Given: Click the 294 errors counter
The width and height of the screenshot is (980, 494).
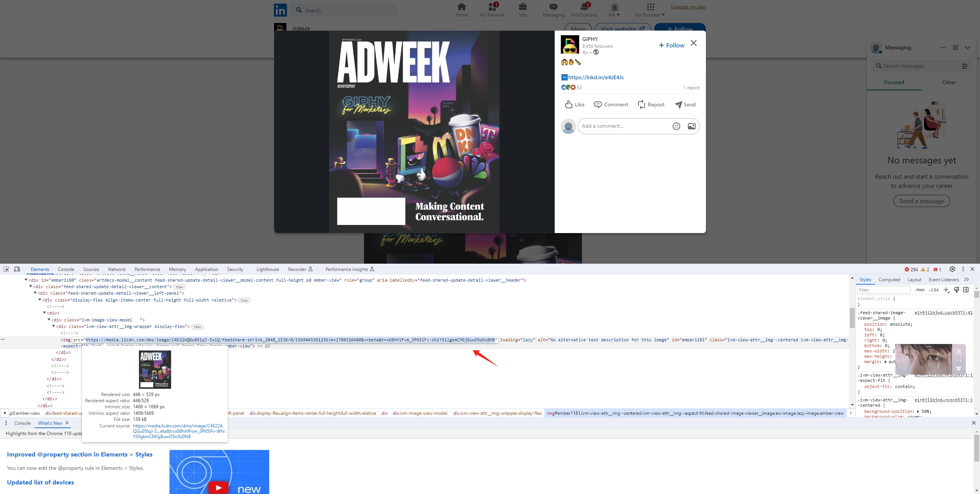Looking at the screenshot, I should tap(911, 269).
